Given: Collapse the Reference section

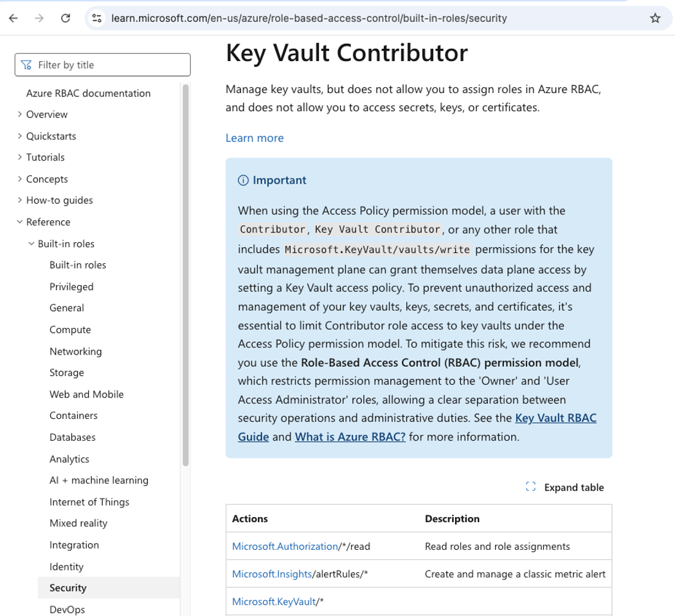Looking at the screenshot, I should (x=20, y=222).
